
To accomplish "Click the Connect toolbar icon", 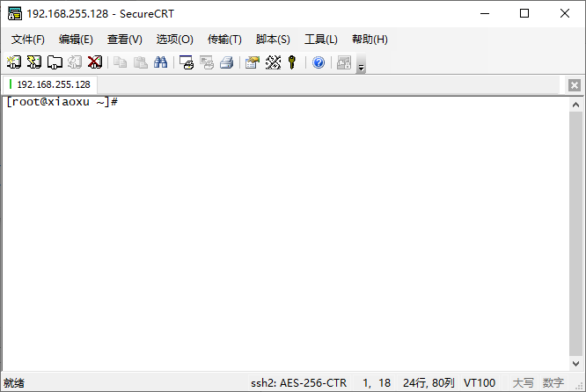I will pos(14,62).
